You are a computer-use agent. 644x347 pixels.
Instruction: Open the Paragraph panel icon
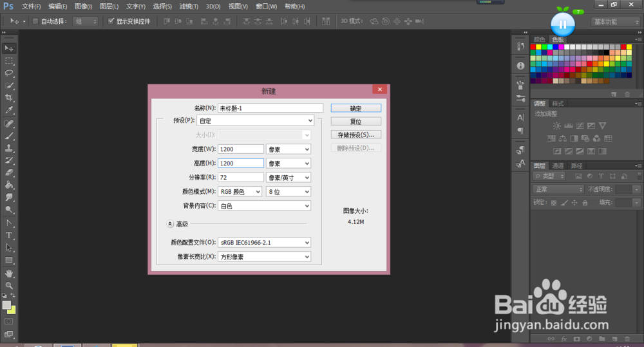[520, 131]
